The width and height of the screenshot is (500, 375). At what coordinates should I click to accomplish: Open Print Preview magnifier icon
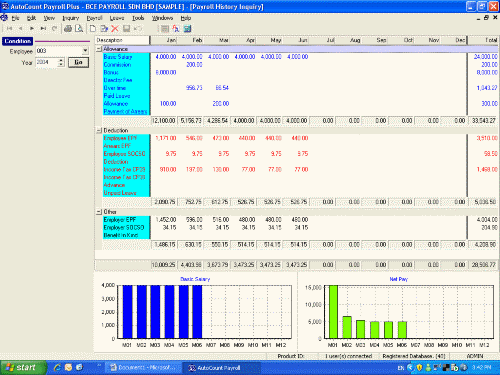pos(79,29)
